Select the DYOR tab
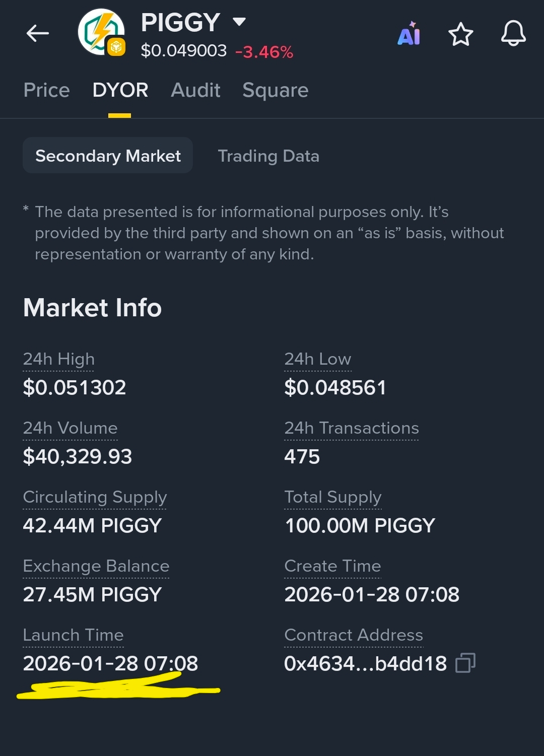This screenshot has height=756, width=544. [x=120, y=90]
